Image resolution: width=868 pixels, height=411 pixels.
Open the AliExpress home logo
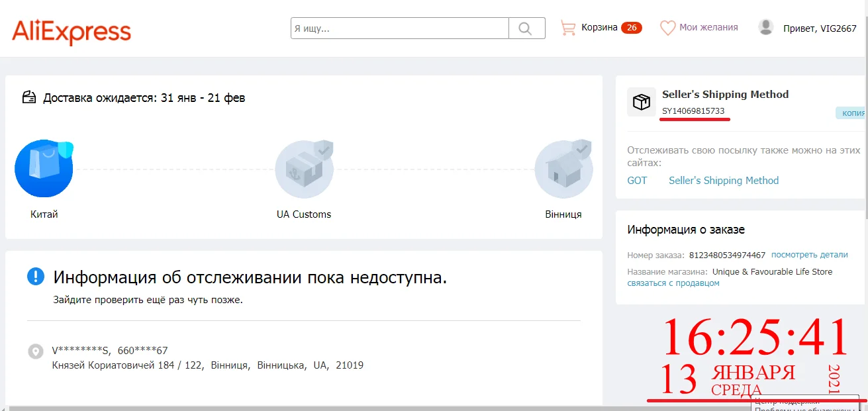coord(72,30)
